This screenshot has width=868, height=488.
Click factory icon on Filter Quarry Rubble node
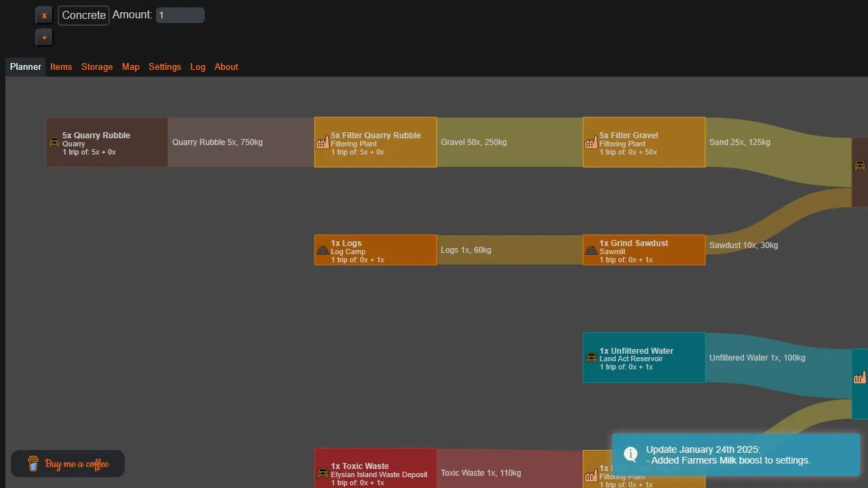(323, 143)
